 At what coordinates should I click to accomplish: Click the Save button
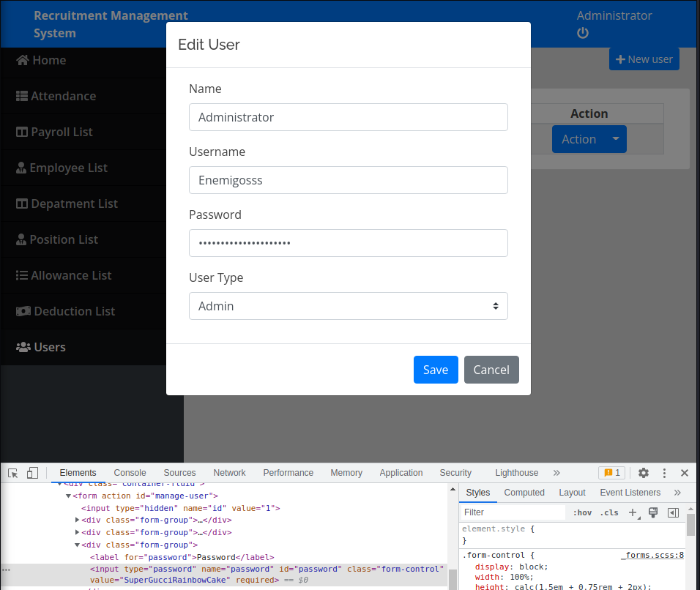point(436,370)
